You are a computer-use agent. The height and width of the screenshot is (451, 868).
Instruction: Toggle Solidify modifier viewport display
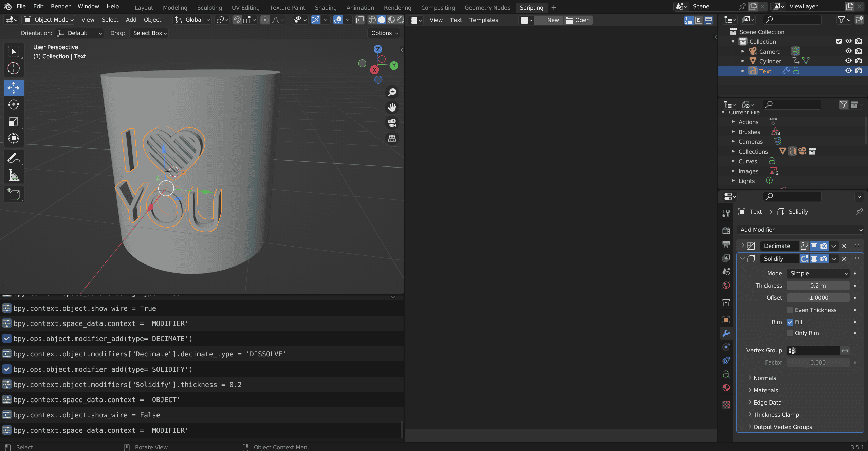814,259
